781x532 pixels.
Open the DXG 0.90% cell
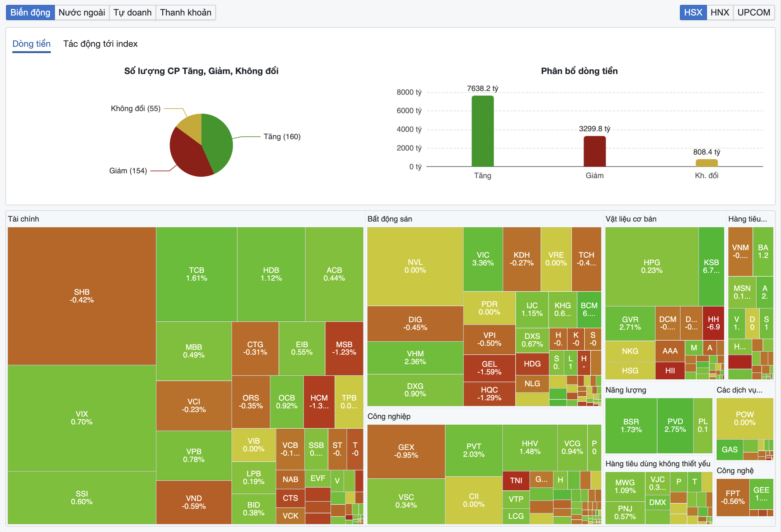[x=415, y=390]
